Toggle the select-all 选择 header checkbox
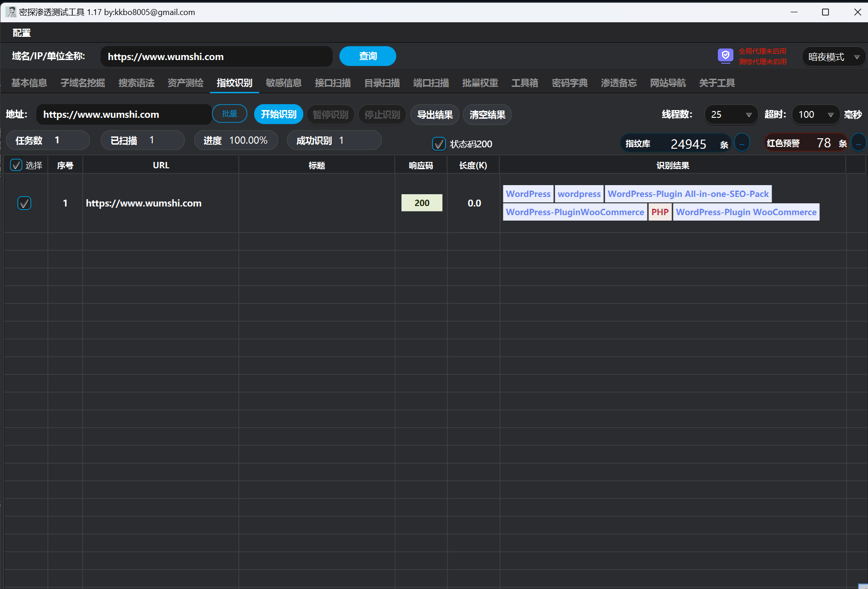Screen dimensions: 868x589 coord(16,165)
